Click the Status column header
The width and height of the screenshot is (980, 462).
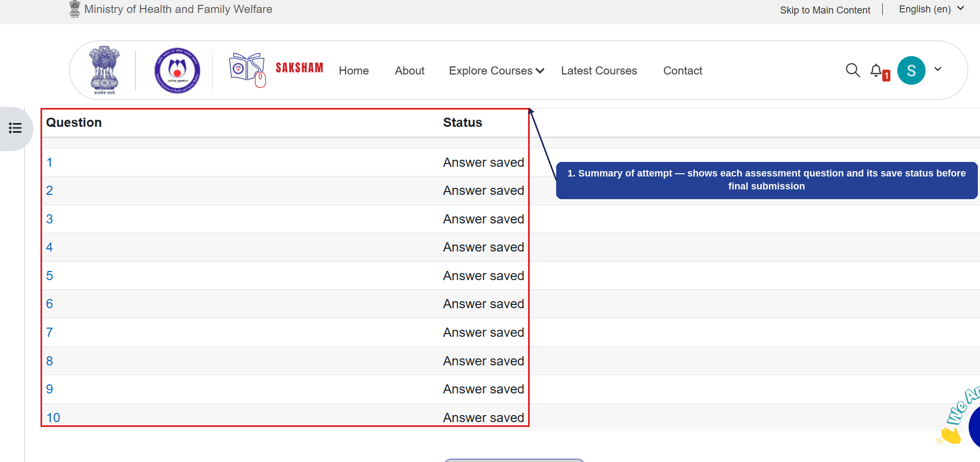463,123
